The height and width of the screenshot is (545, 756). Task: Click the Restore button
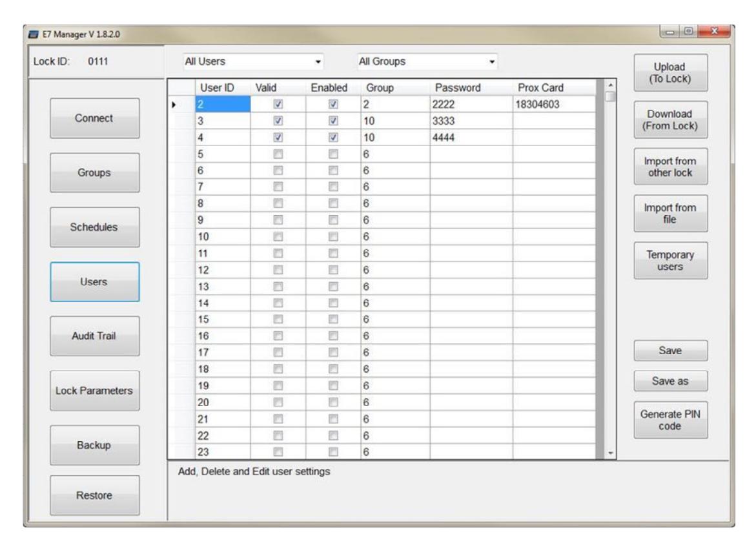[x=94, y=495]
